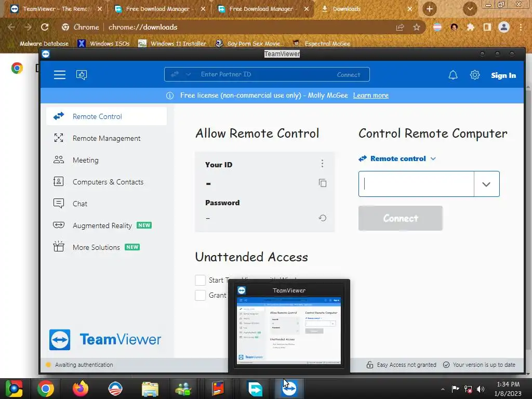Viewport: 532px width, 399px height.
Task: Click Chrome address bar URL
Action: point(143,27)
